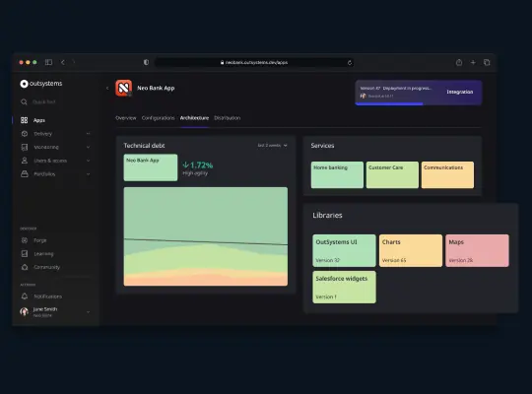Viewport: 532px width, 394px height.
Task: Open the Communications service card
Action: click(x=447, y=174)
